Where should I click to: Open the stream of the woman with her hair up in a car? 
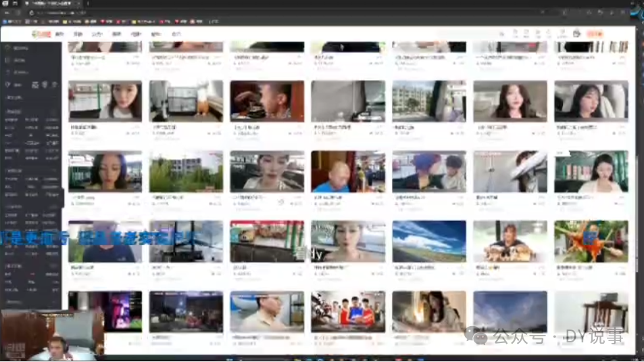tap(267, 171)
